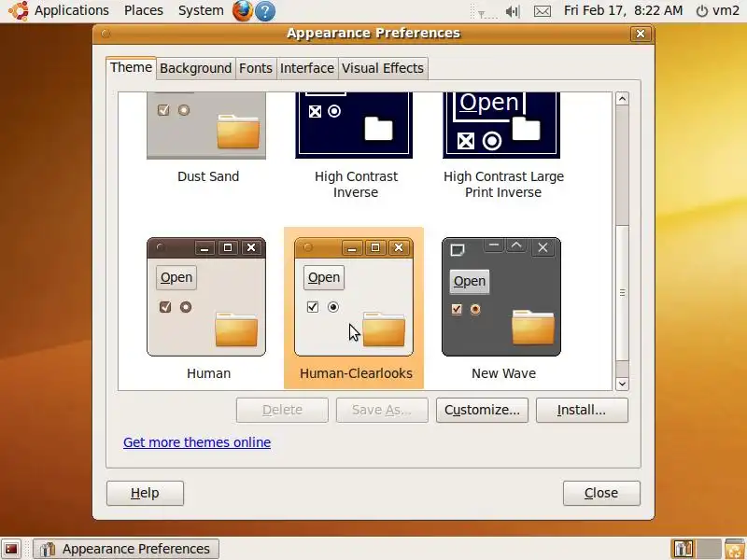The image size is (747, 560).
Task: Click the clock showing Fri Feb 17
Action: click(623, 10)
